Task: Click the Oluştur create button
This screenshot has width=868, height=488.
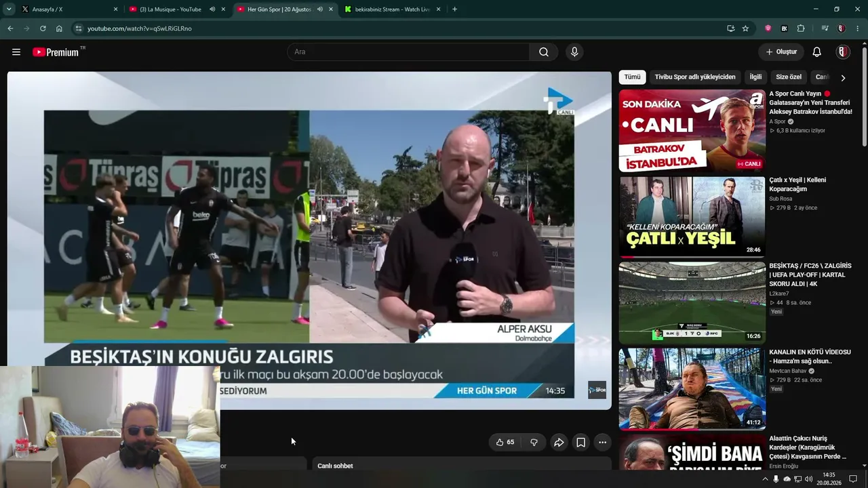Action: pos(781,52)
